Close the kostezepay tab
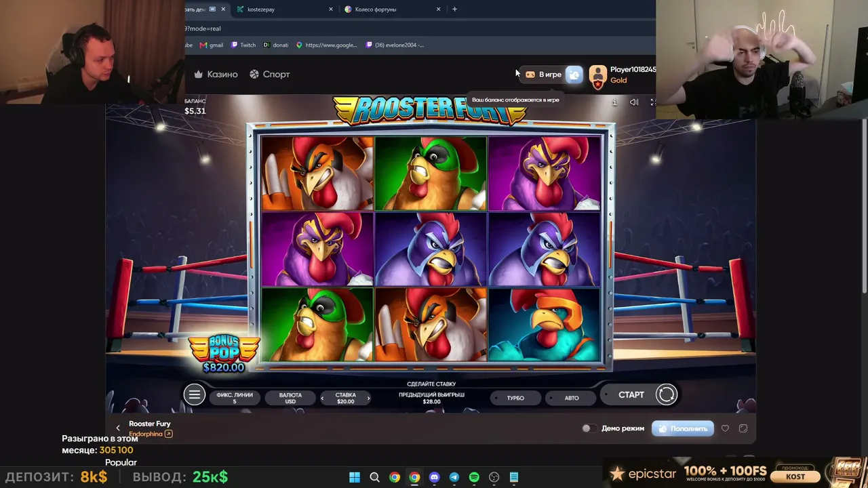868x488 pixels. (x=331, y=9)
